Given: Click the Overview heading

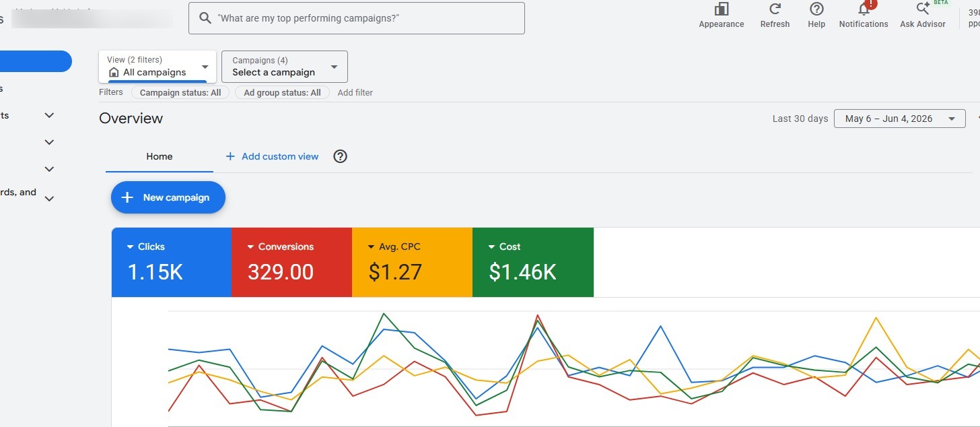Looking at the screenshot, I should (131, 119).
